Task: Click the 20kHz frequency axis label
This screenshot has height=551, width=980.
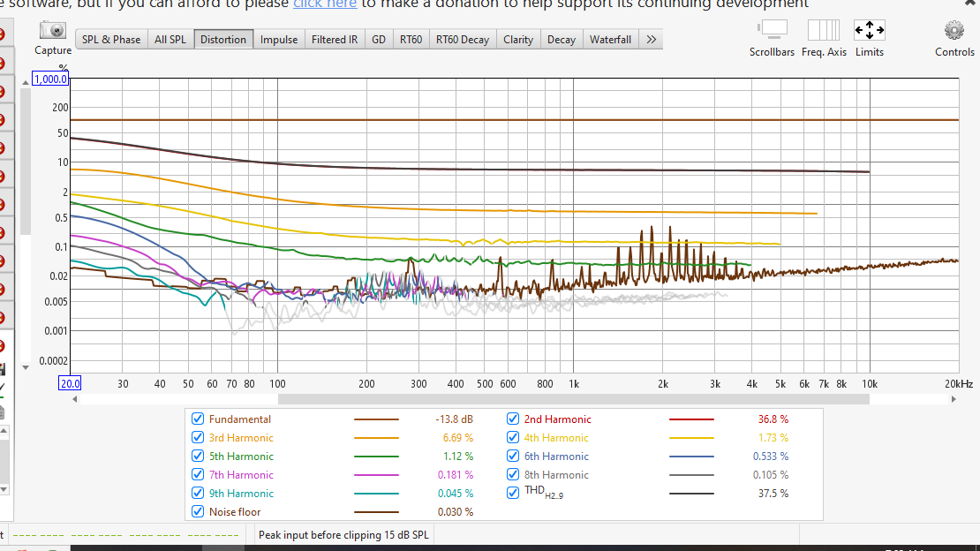Action: 959,384
